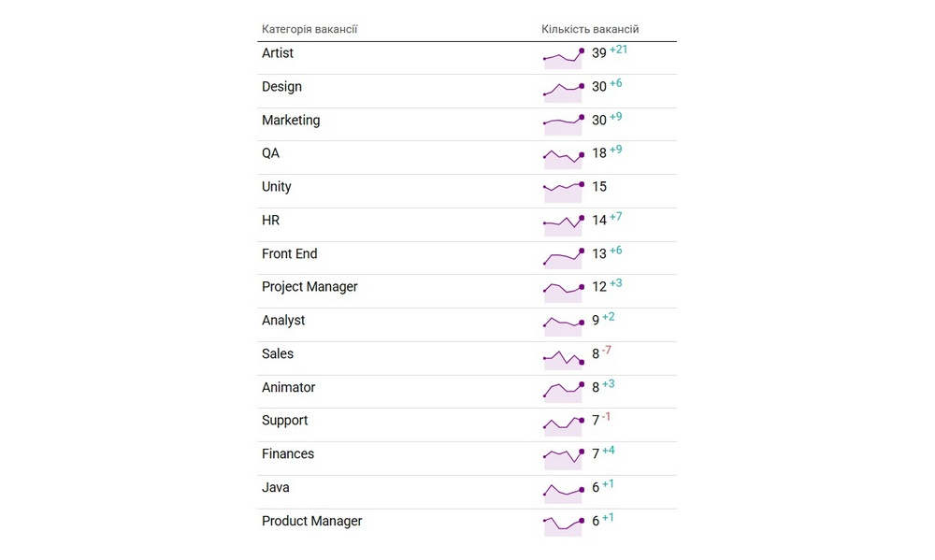
Task: Click the QA sparkline trend graph
Action: [564, 159]
